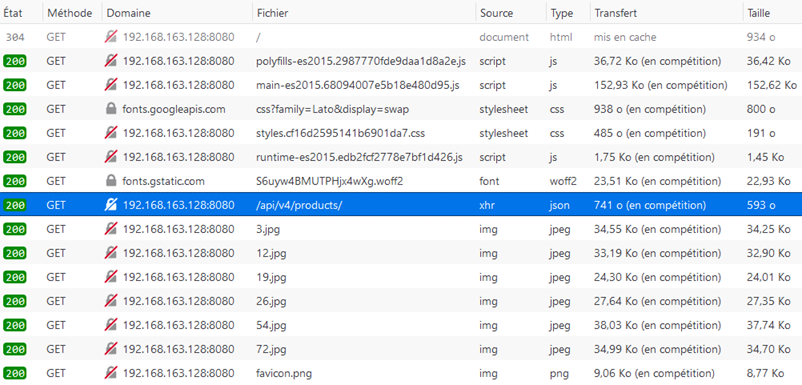Click the 'mis en cache' transfer value
The image size is (802, 385).
pos(625,37)
